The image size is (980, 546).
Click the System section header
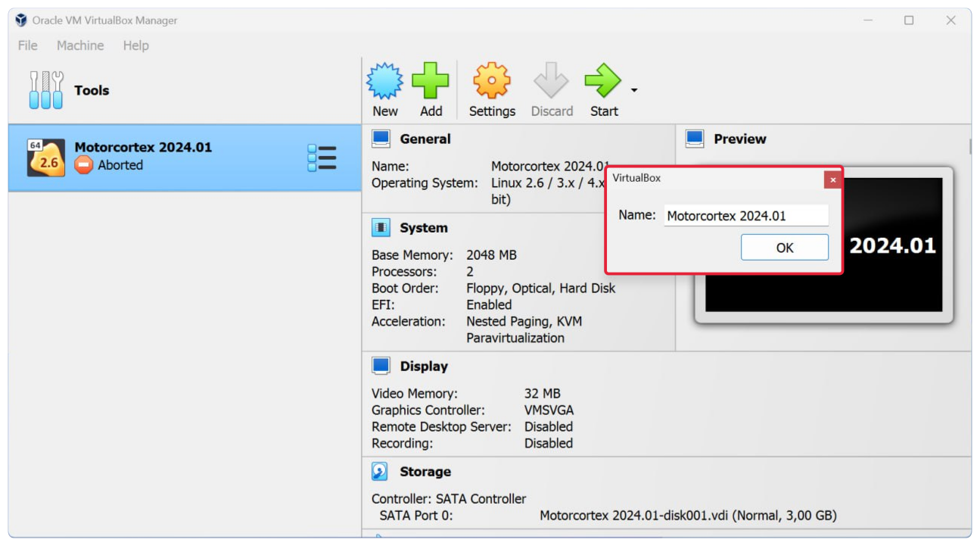tap(424, 228)
